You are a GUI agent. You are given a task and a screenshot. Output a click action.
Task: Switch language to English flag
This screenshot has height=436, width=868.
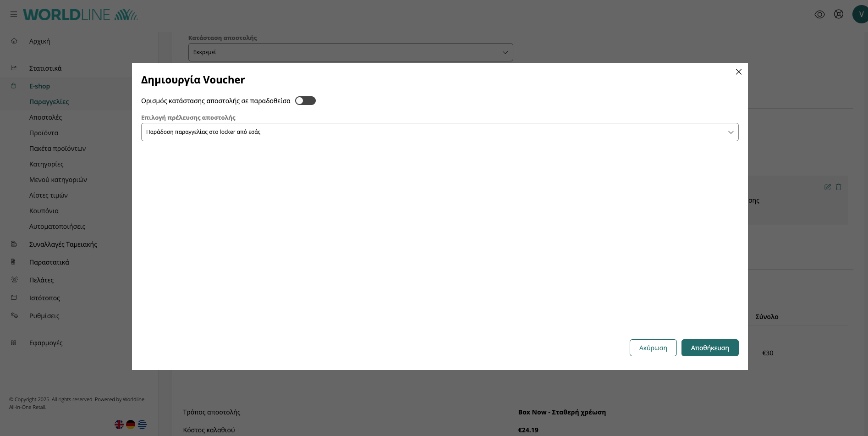119,425
